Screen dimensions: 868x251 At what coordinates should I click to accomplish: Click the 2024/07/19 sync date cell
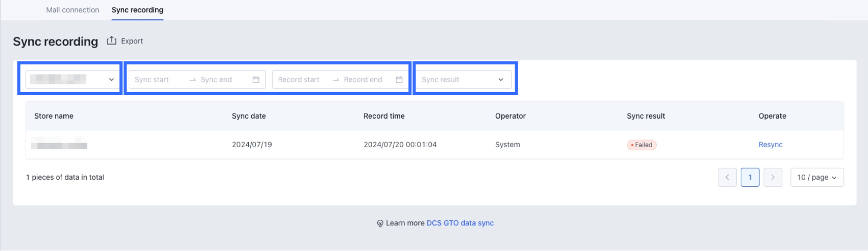(x=252, y=145)
